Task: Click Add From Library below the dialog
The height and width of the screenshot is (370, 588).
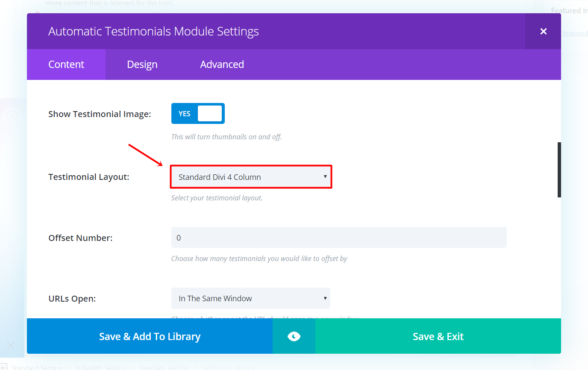Action: point(229,367)
